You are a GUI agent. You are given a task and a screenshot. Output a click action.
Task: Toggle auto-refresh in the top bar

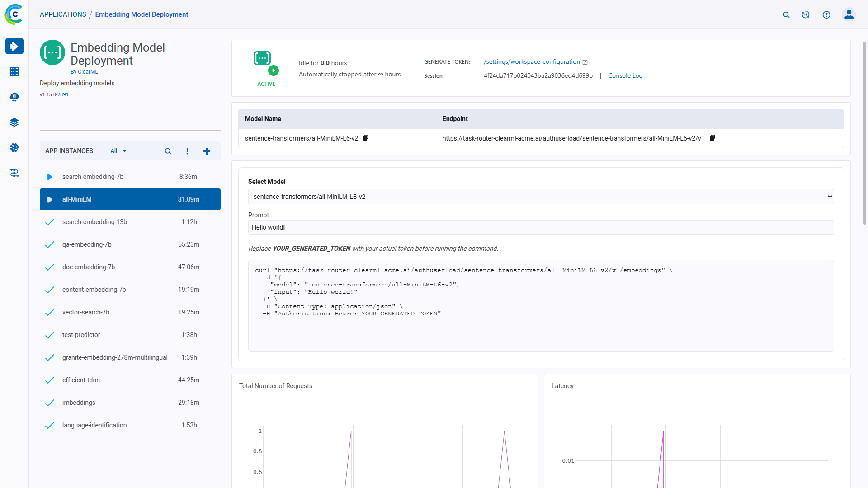805,14
